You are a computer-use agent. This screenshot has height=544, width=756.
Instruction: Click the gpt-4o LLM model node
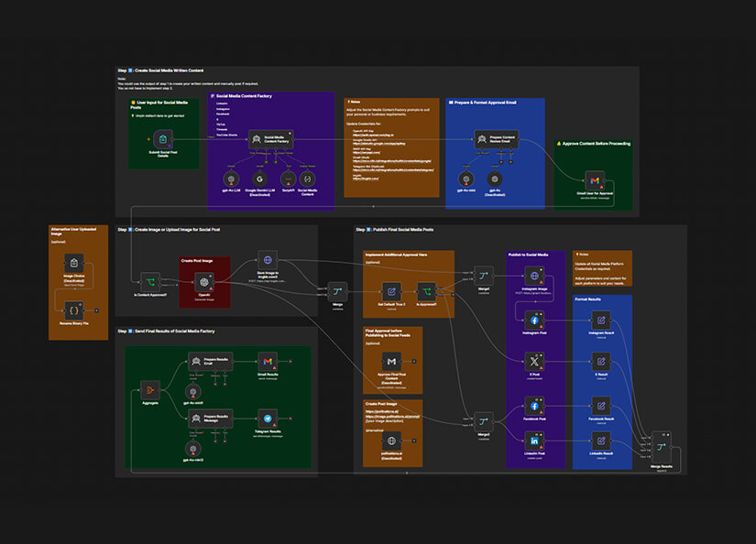coord(232,180)
